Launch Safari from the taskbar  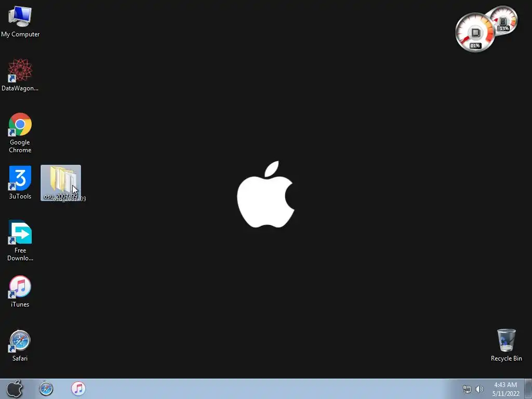point(46,389)
